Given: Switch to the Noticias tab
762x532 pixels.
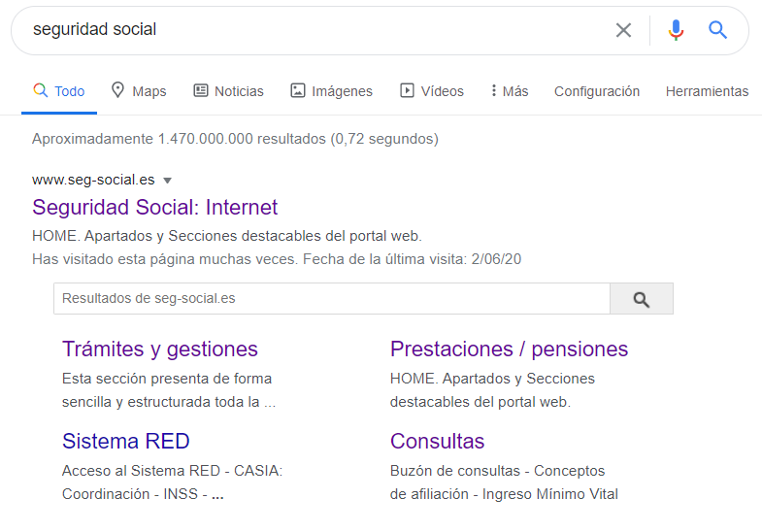Looking at the screenshot, I should tap(229, 91).
